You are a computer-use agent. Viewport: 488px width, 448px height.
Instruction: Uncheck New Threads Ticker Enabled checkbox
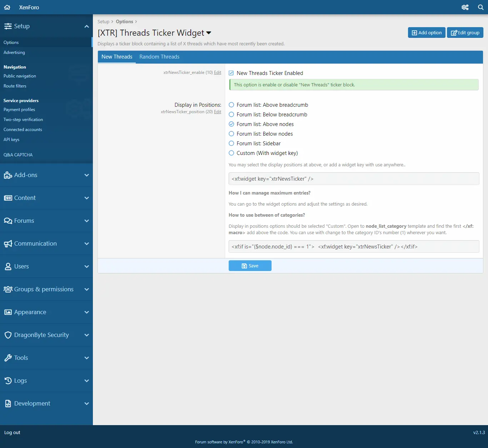tap(231, 73)
